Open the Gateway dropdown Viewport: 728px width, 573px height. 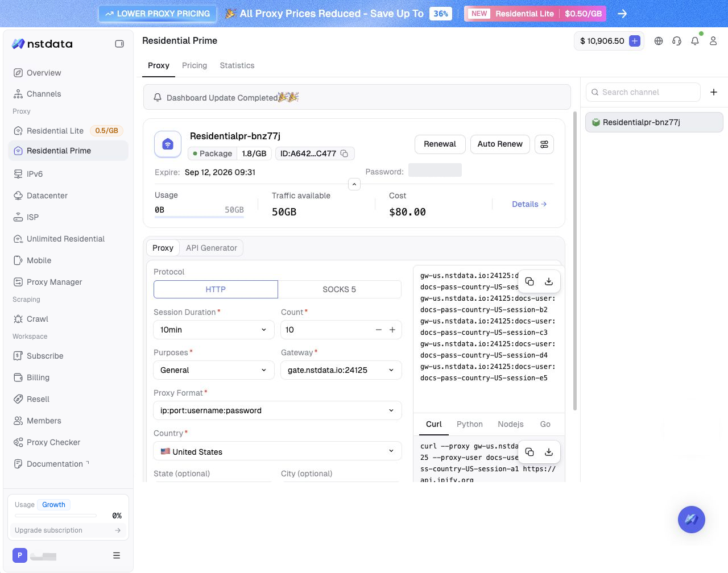341,370
